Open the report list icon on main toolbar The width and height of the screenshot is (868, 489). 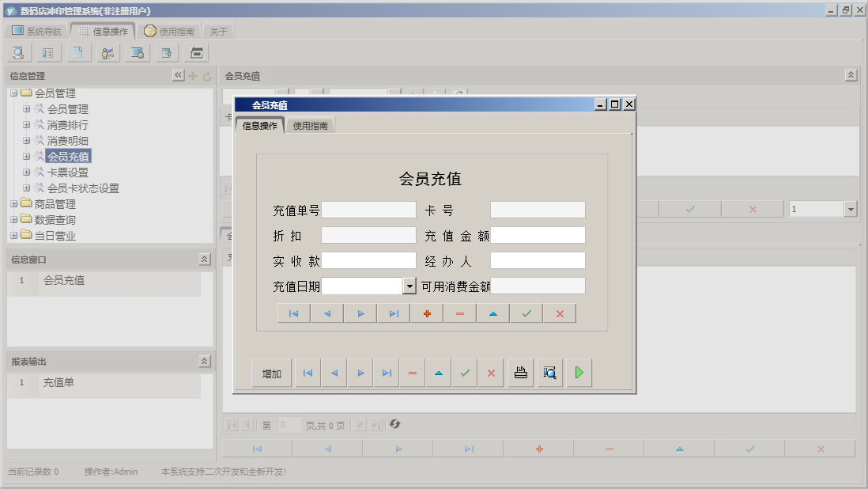tap(47, 53)
